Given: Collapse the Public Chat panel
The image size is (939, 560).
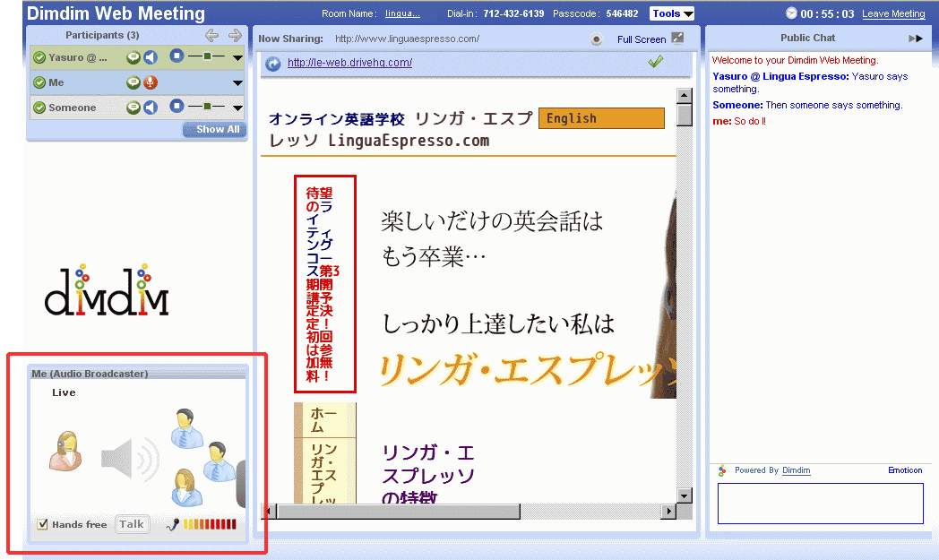Looking at the screenshot, I should [915, 39].
